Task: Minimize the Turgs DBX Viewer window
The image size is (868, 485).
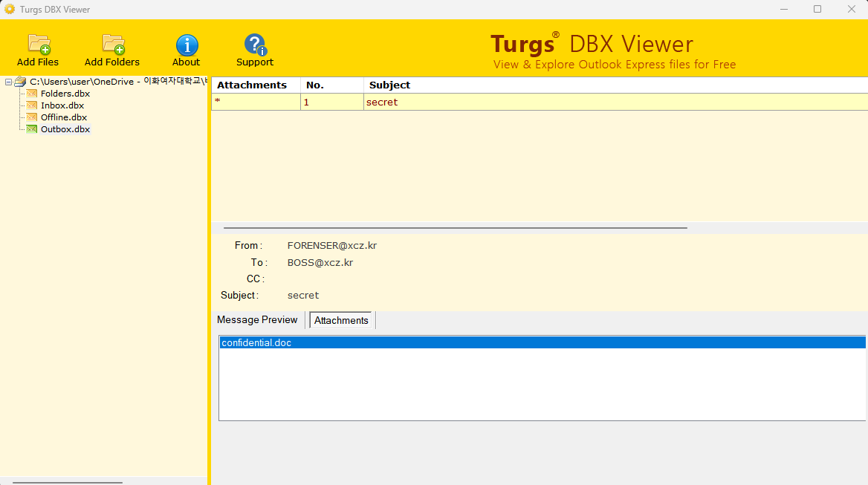Action: [x=784, y=10]
